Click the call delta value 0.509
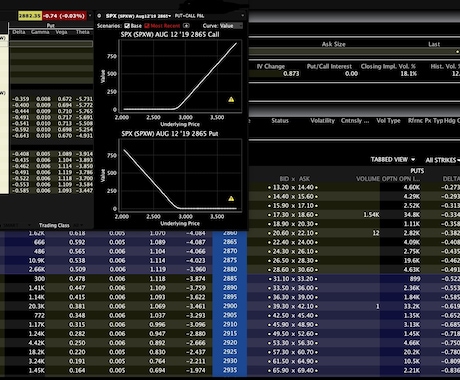The image size is (460, 380). 77,269
